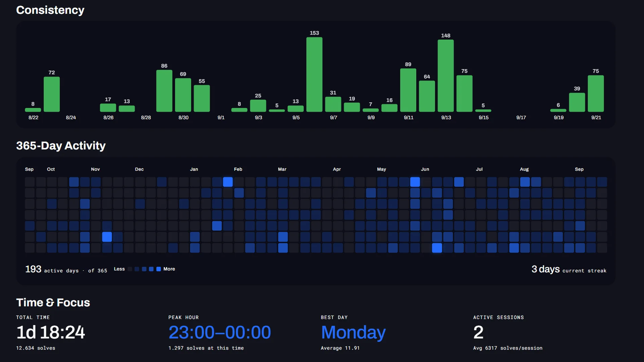Click the Jun month label on heatmap

click(425, 169)
